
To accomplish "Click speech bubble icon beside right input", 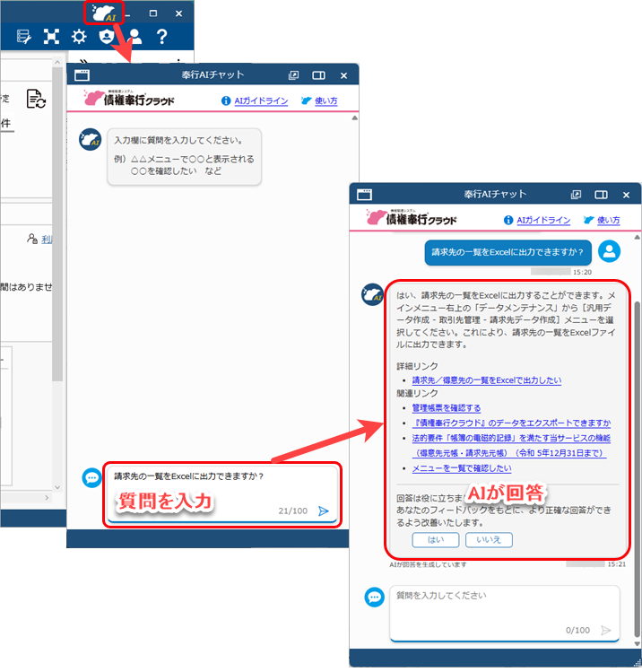I will click(x=374, y=597).
